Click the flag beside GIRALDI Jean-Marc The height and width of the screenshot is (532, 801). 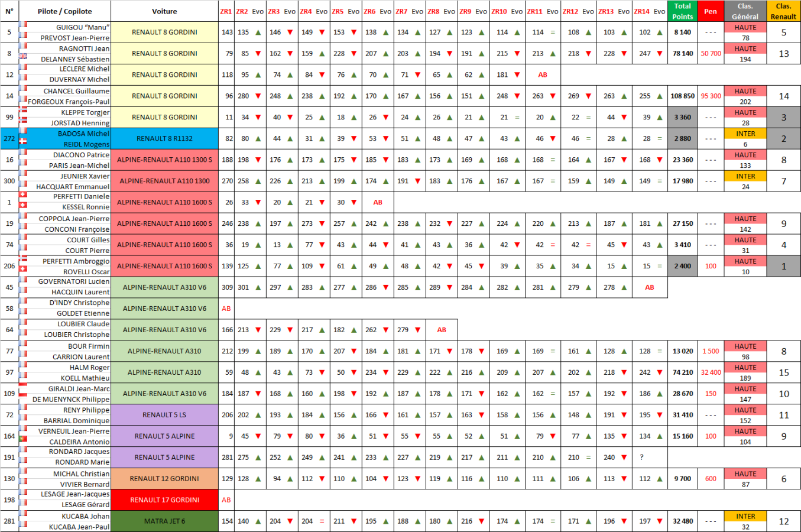24,387
